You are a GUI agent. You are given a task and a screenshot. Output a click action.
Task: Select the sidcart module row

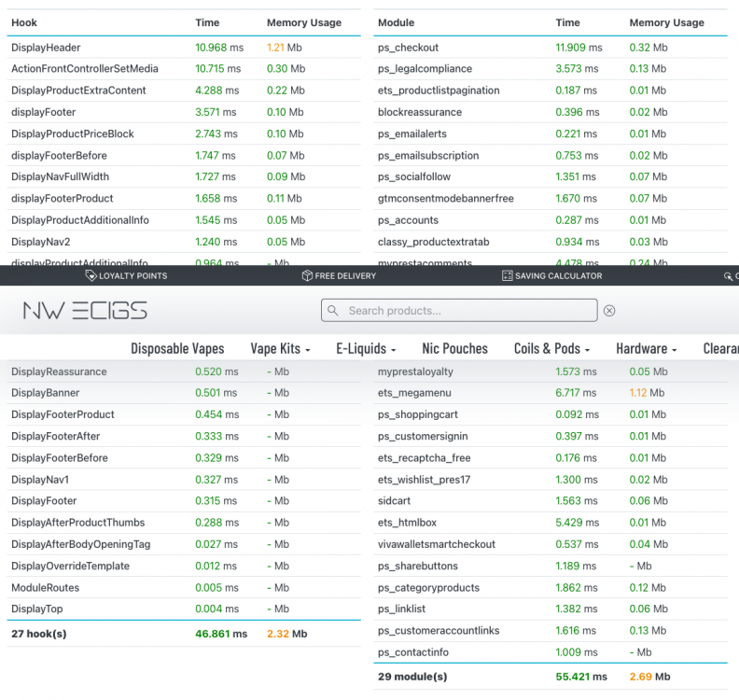(551, 501)
